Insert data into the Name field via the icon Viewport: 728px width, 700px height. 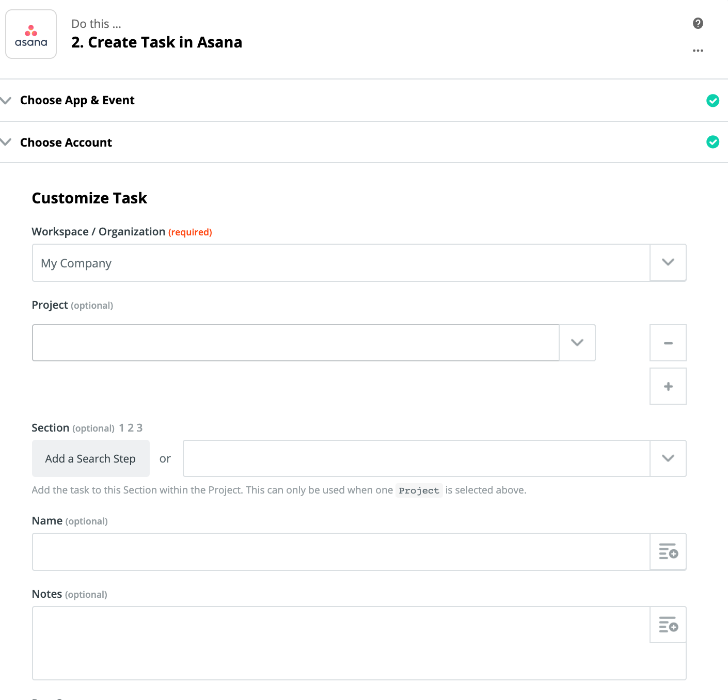668,551
